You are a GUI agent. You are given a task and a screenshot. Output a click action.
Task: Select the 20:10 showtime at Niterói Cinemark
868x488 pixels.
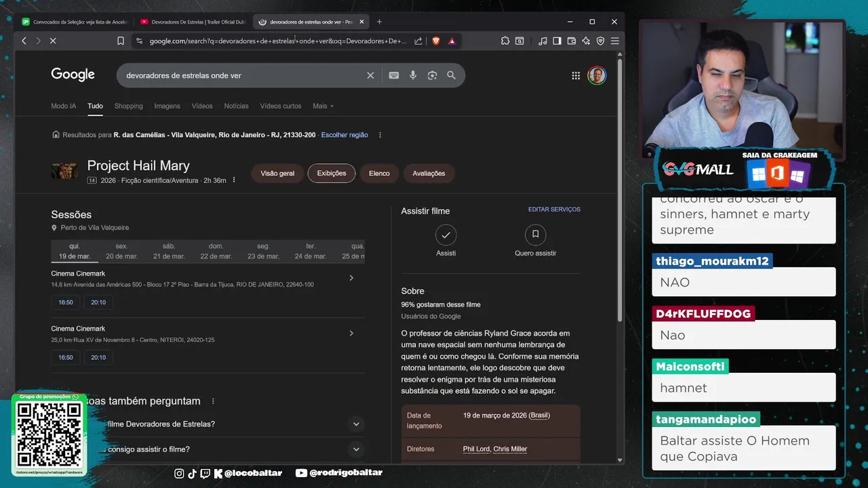(98, 357)
